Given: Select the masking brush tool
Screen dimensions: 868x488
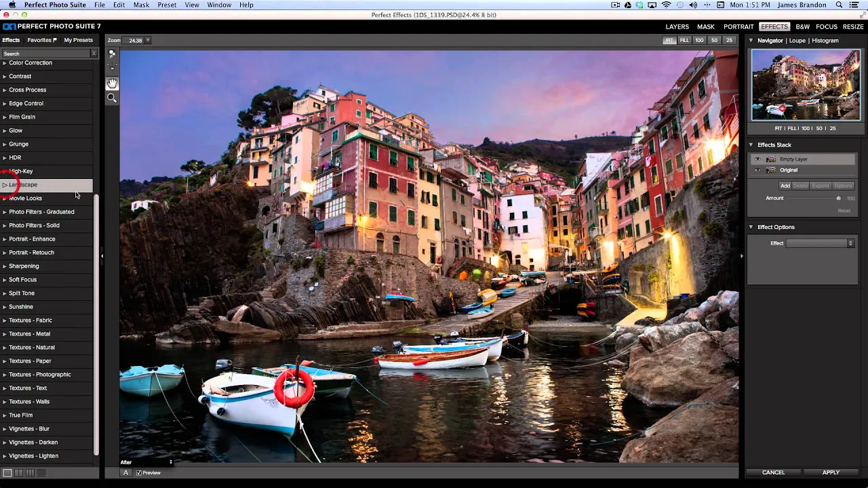Looking at the screenshot, I should pyautogui.click(x=112, y=54).
